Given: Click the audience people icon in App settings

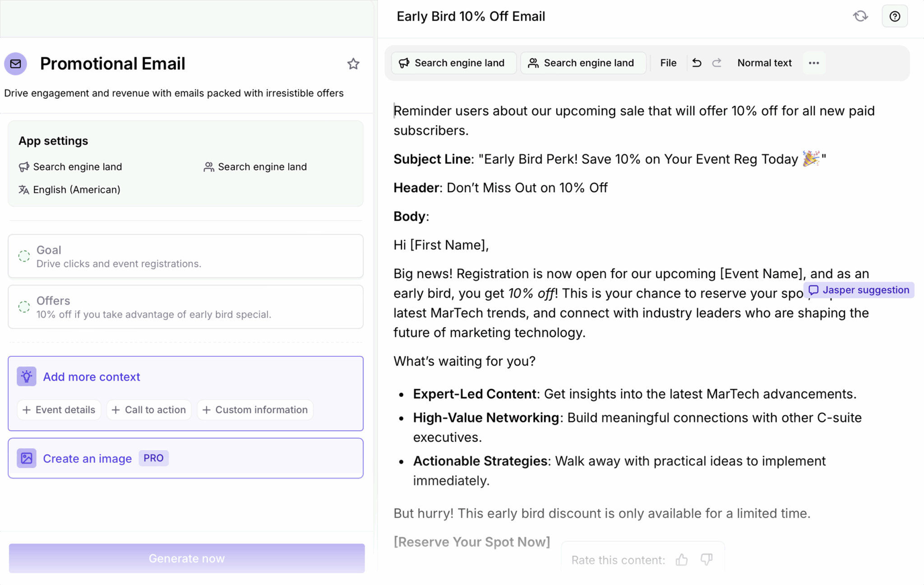Looking at the screenshot, I should coord(208,167).
